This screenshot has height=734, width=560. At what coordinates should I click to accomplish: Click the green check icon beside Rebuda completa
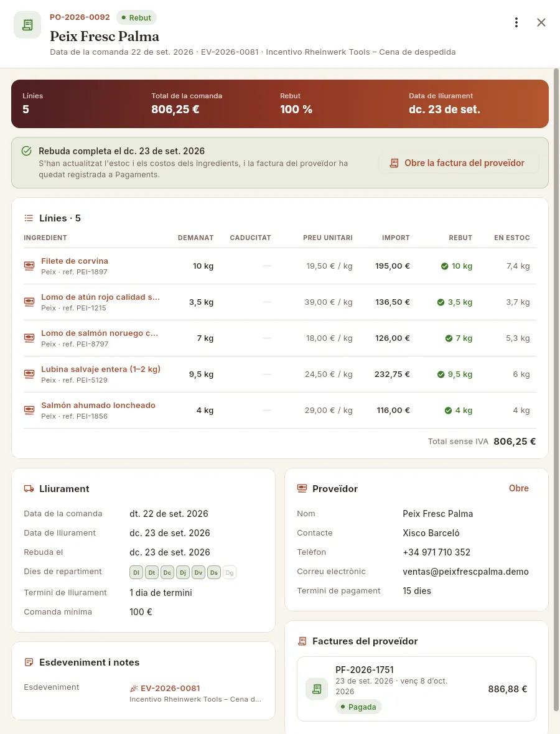click(x=27, y=151)
